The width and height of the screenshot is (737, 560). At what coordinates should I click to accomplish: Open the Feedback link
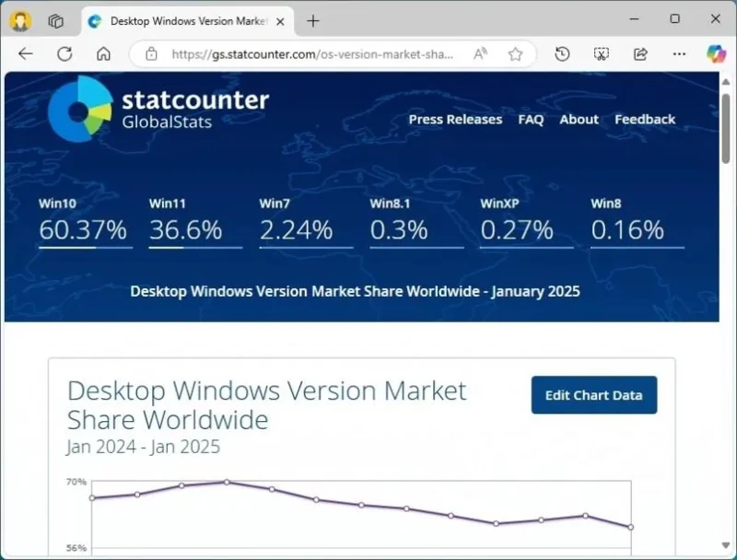point(644,120)
